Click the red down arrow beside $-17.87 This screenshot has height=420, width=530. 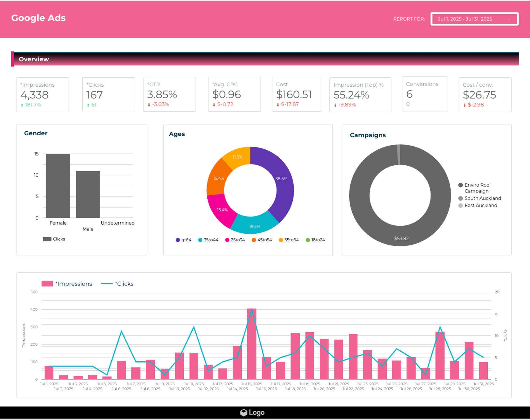coord(278,105)
